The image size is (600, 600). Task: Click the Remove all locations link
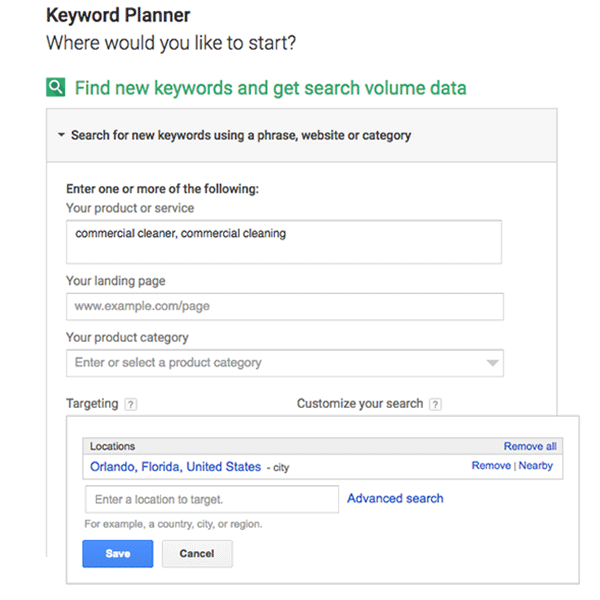pyautogui.click(x=530, y=446)
